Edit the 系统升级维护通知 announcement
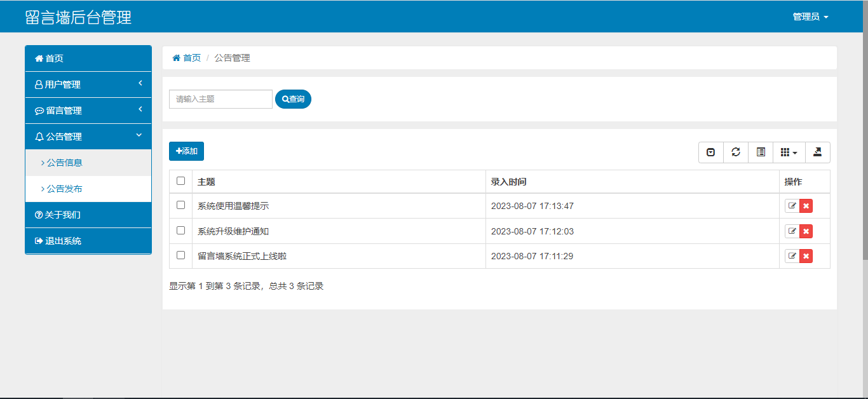 coord(792,231)
